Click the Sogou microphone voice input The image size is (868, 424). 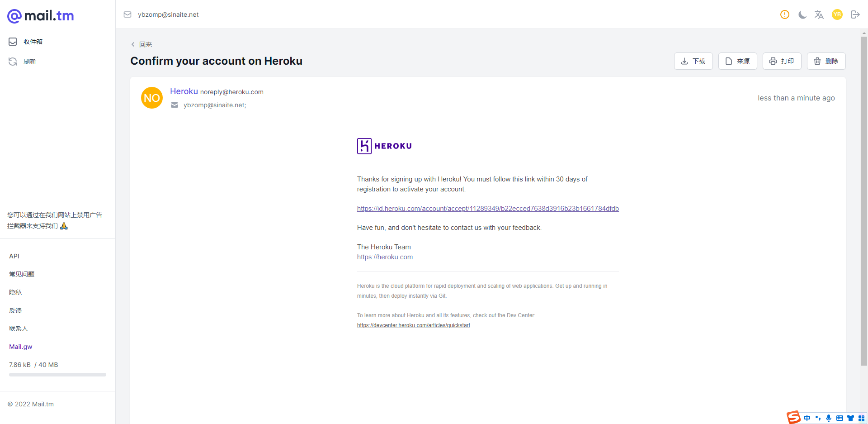829,418
